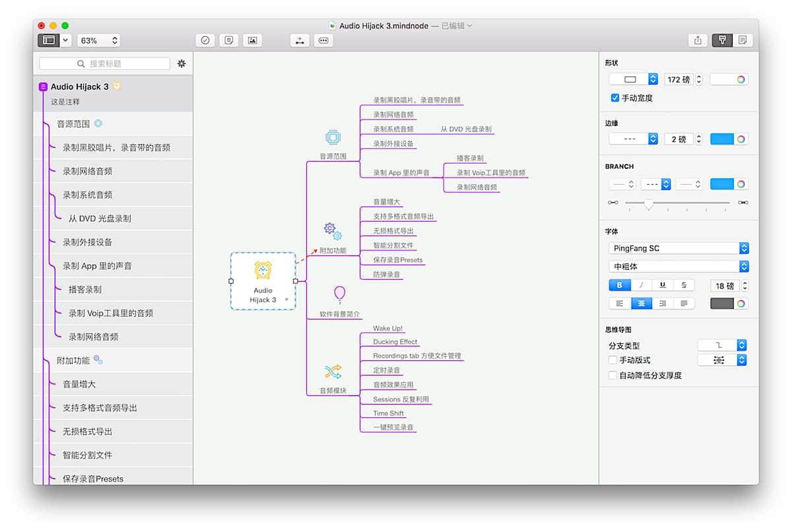Select 录制黑胶唱片，录音带的音频 in the outline
This screenshot has width=792, height=532.
click(117, 147)
